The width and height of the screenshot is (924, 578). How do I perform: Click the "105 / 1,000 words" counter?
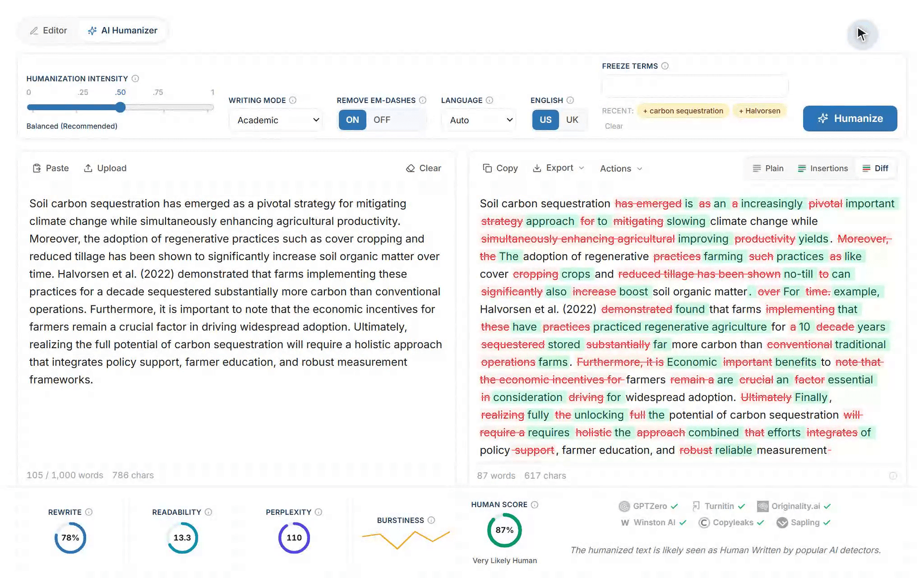(65, 475)
